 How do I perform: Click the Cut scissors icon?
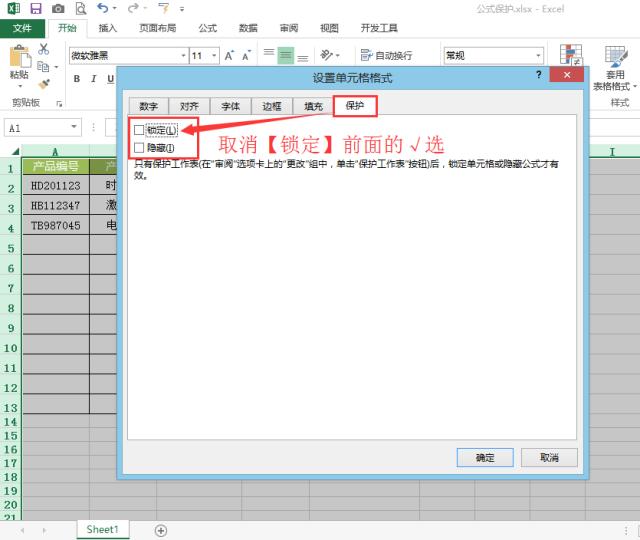[x=43, y=49]
